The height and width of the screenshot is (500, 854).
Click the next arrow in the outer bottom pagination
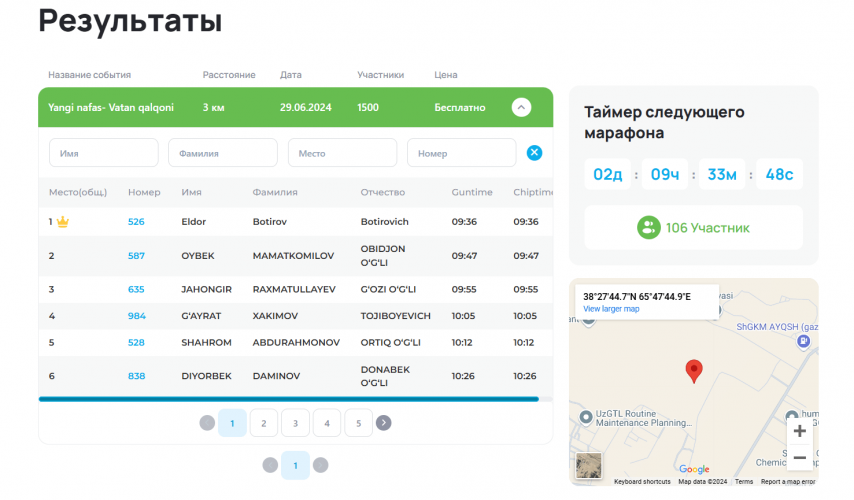tap(321, 465)
